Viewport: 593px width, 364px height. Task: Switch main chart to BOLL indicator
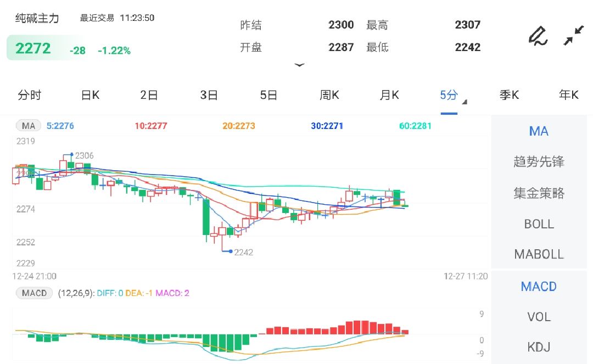[x=539, y=224]
